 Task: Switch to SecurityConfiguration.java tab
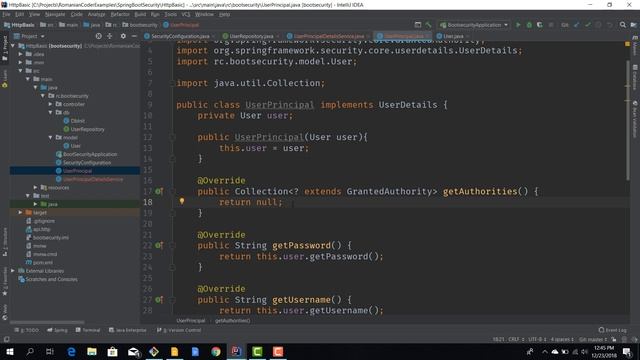(180, 36)
